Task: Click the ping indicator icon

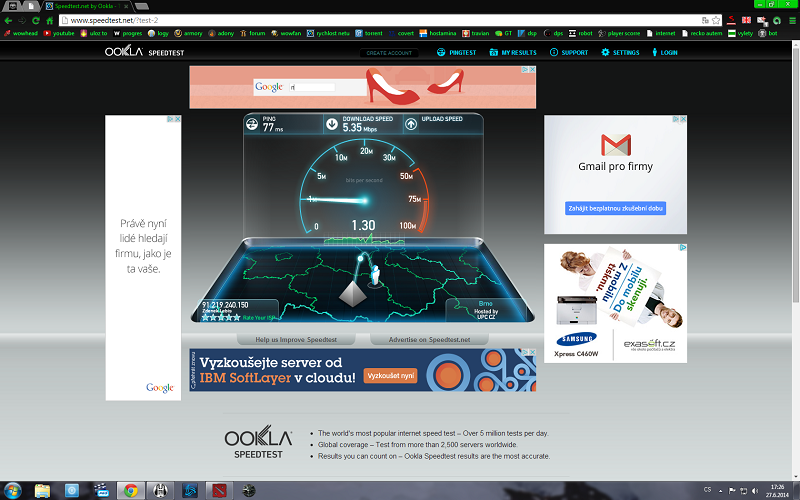Action: tap(253, 124)
